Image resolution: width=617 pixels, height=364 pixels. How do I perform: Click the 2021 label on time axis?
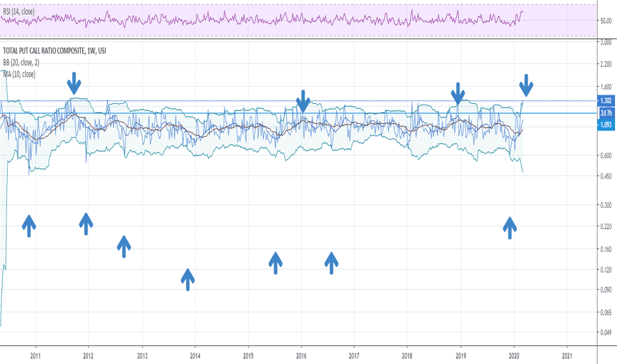[x=567, y=356]
